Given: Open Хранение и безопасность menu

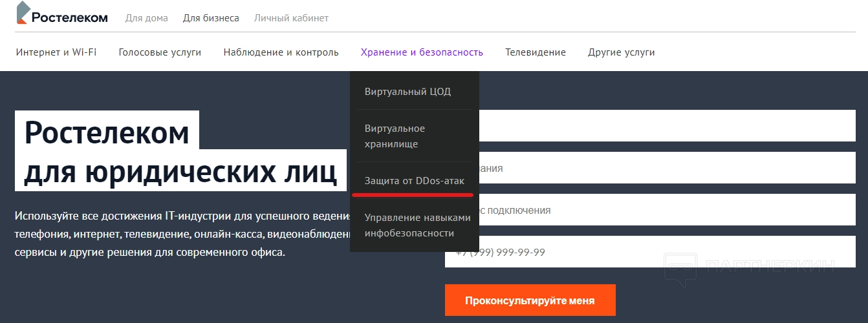Looking at the screenshot, I should click(x=422, y=52).
